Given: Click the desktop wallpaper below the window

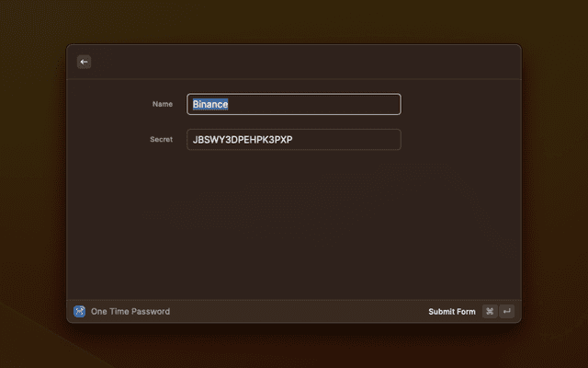Looking at the screenshot, I should (x=294, y=347).
